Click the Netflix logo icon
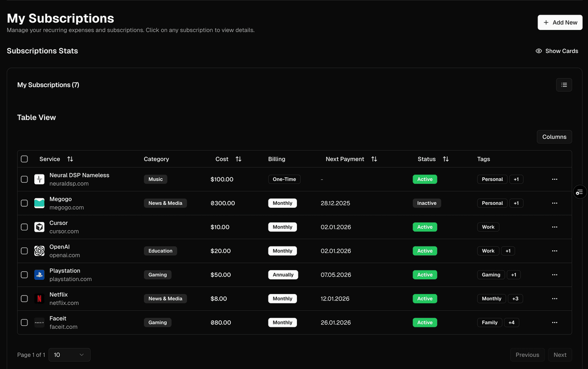The height and width of the screenshot is (369, 588). [x=39, y=298]
